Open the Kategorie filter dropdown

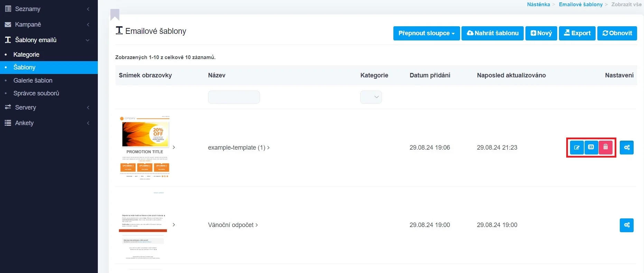371,97
